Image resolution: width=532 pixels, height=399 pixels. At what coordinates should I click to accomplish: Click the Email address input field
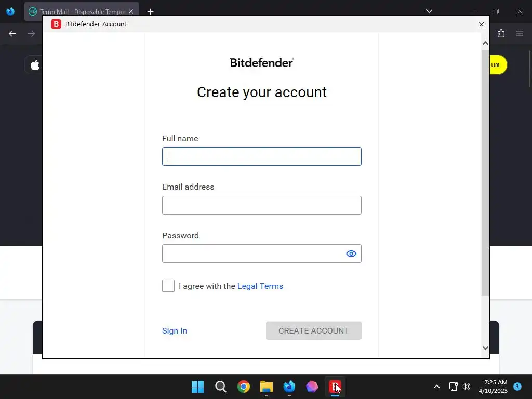point(262,205)
